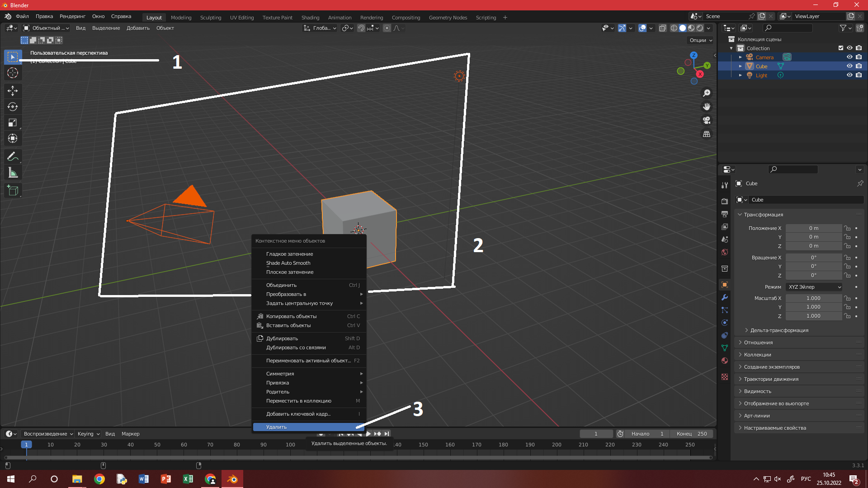Switch to the Shading workspace tab
868x488 pixels.
pos(310,18)
